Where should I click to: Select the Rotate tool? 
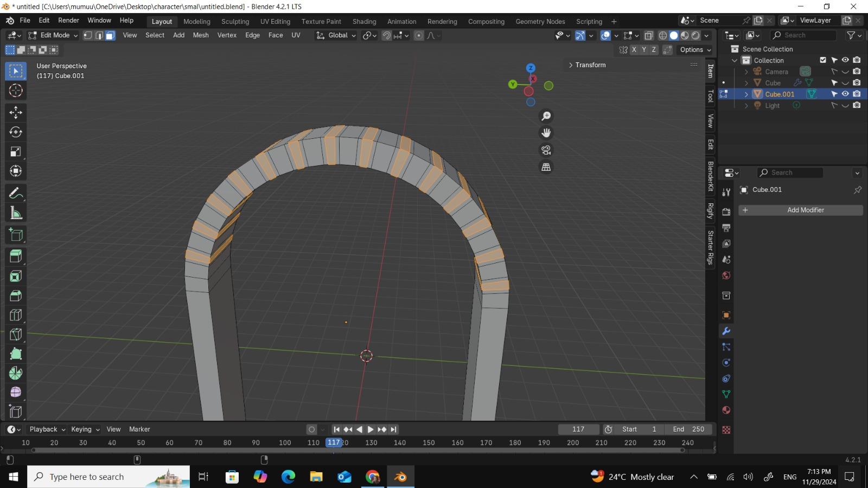tap(16, 132)
